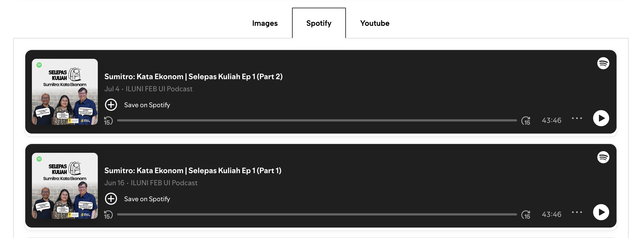Click the Spotify logo on Part 2 player
This screenshot has width=644, height=238.
click(603, 63)
